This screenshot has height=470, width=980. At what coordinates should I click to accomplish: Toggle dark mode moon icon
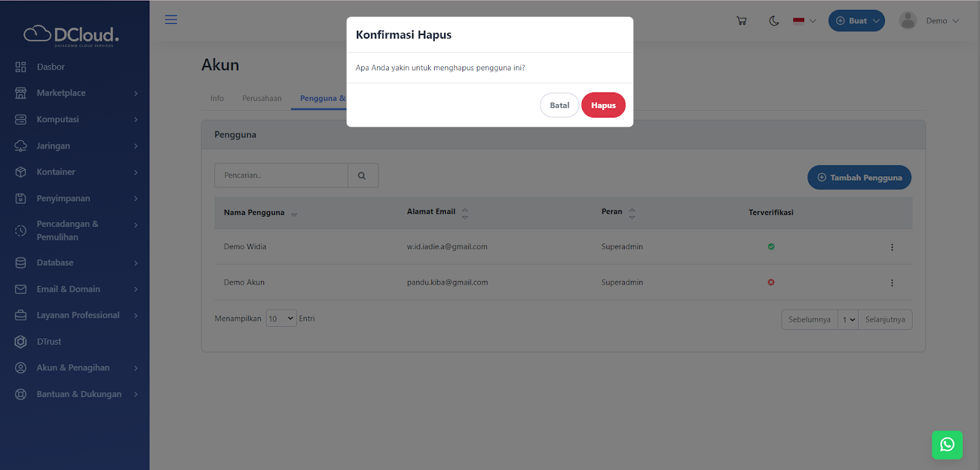pos(774,21)
